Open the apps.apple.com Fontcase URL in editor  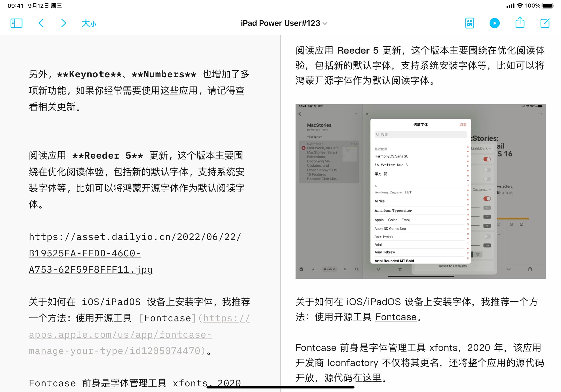coord(139,335)
